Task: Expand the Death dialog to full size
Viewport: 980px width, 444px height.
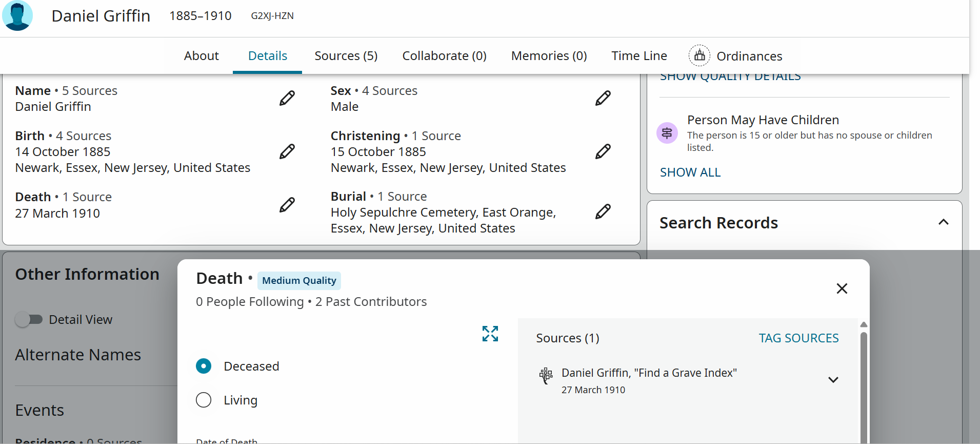Action: [490, 334]
